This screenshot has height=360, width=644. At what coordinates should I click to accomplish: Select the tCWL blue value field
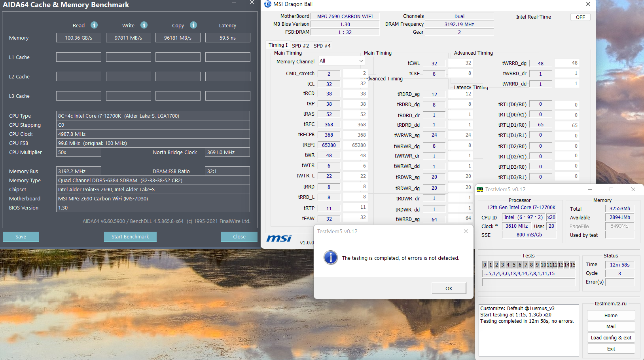click(434, 63)
